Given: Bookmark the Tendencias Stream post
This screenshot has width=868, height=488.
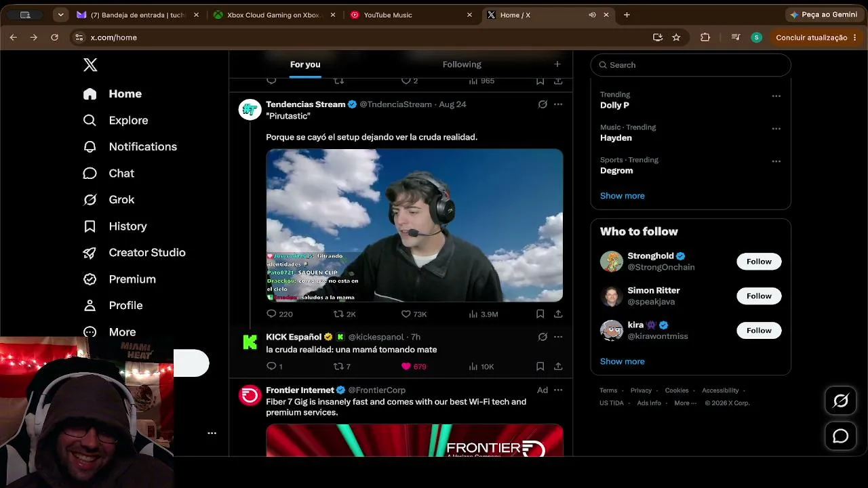Looking at the screenshot, I should coord(540,314).
